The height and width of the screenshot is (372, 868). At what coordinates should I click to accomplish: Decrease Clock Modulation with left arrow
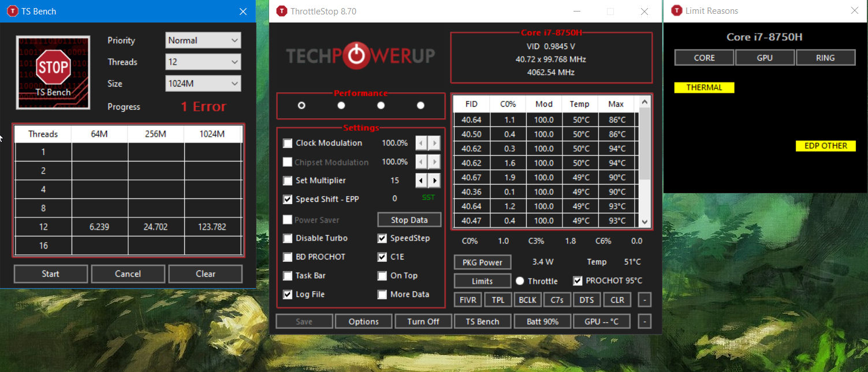(x=421, y=143)
